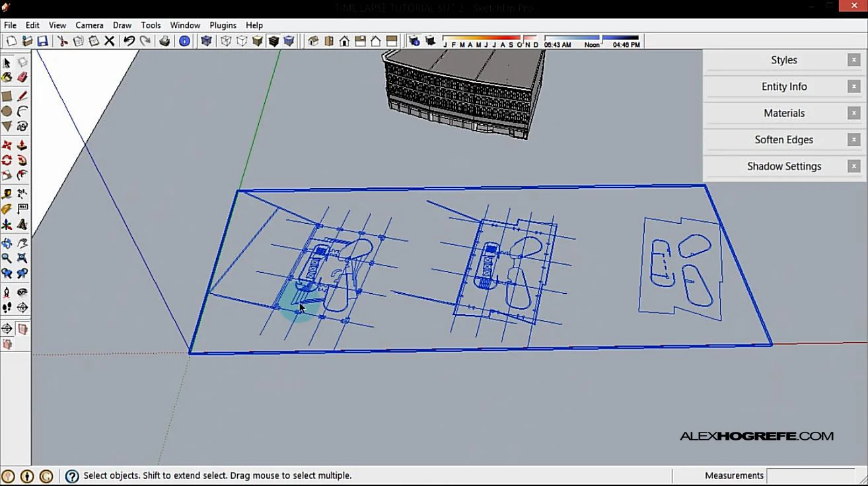This screenshot has width=868, height=486.
Task: Select the Move tool
Action: point(7,145)
